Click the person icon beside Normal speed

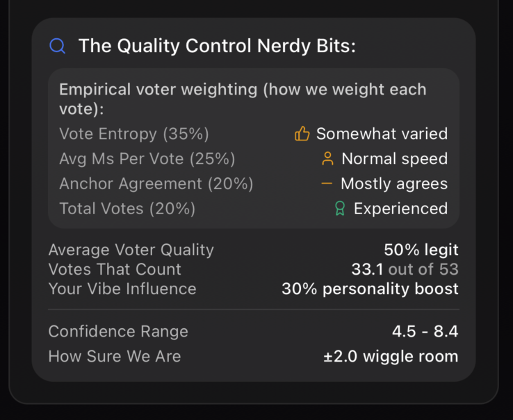tap(327, 159)
